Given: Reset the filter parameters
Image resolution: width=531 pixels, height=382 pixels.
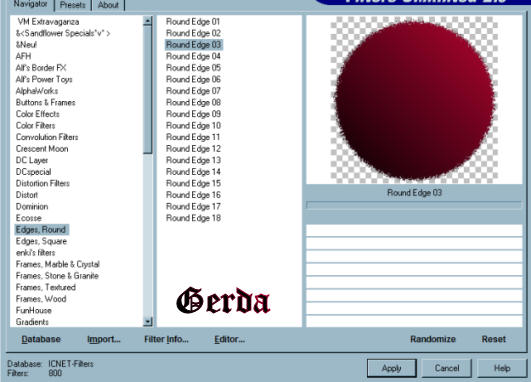Looking at the screenshot, I should (494, 339).
